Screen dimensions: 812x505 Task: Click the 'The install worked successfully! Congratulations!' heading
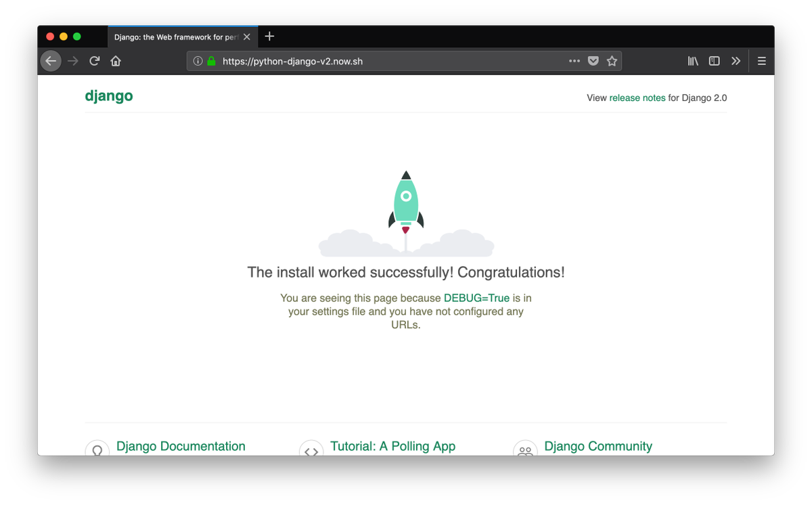coord(406,272)
